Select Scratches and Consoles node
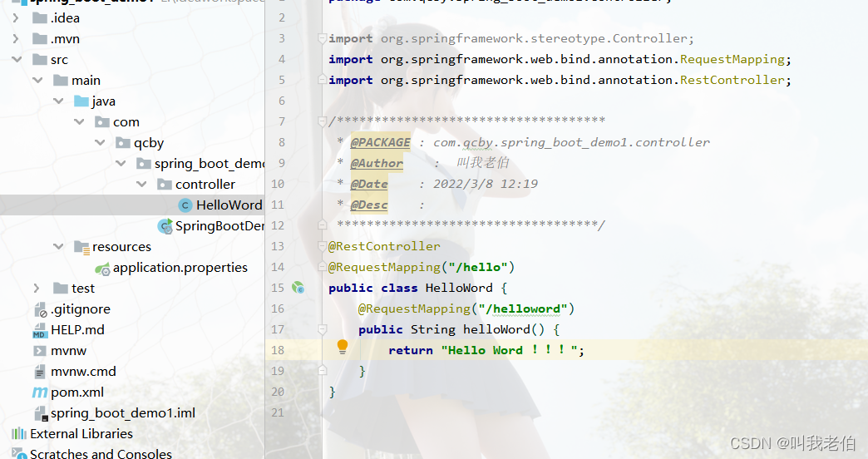This screenshot has width=868, height=459. click(101, 453)
